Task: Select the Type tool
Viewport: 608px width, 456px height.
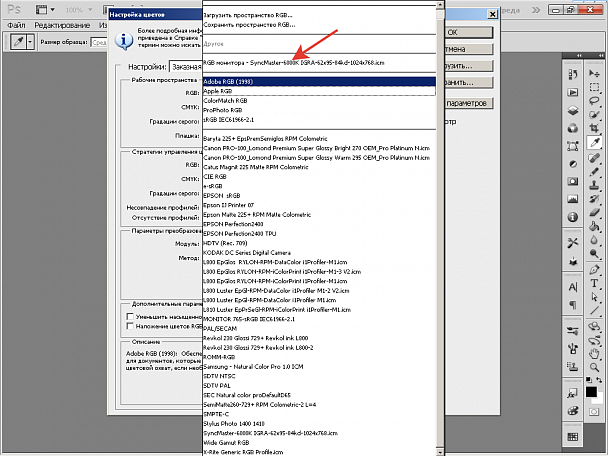Action: coord(594,283)
